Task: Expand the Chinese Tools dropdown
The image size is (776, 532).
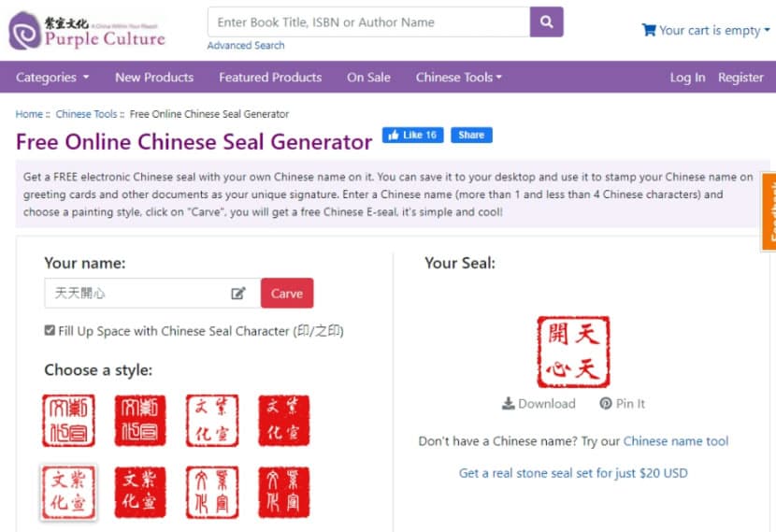Action: click(459, 78)
